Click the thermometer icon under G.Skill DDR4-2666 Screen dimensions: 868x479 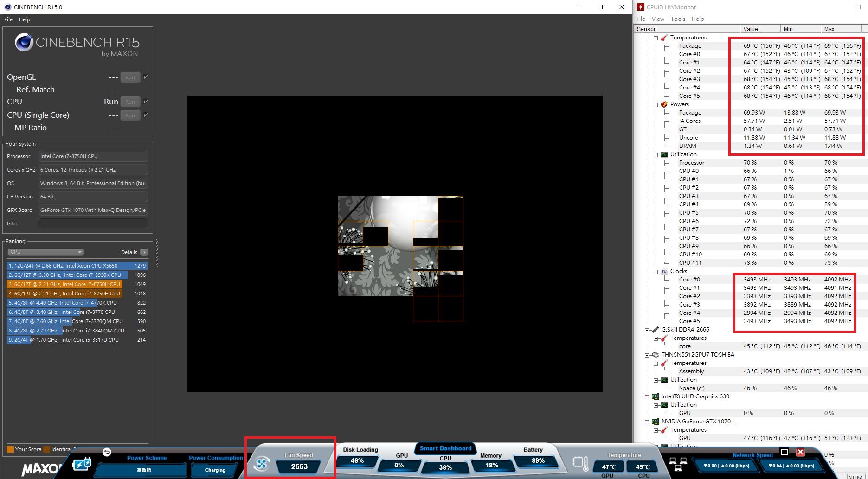pyautogui.click(x=664, y=338)
